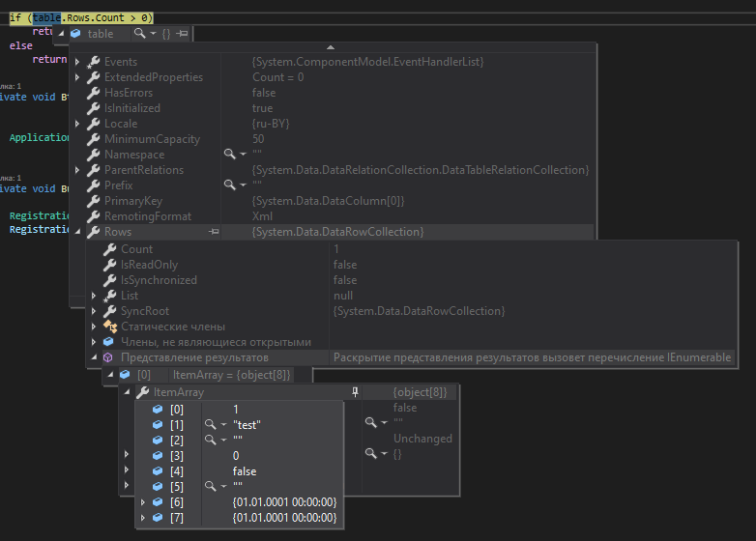Collapse the Представление результатов node
Screen dimensions: 756x541
tap(95, 357)
